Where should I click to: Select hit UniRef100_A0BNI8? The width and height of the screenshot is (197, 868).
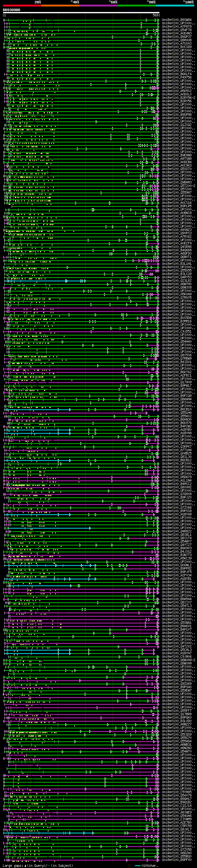click(x=176, y=213)
